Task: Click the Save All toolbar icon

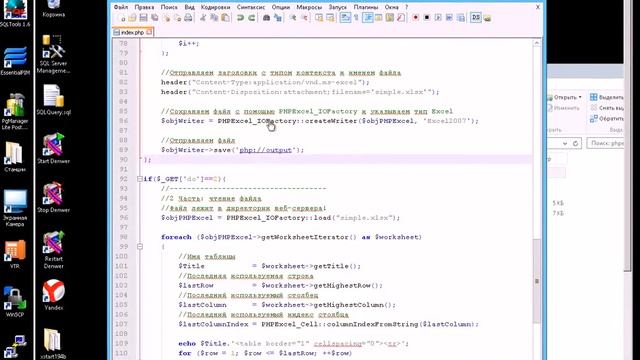Action: tap(154, 18)
